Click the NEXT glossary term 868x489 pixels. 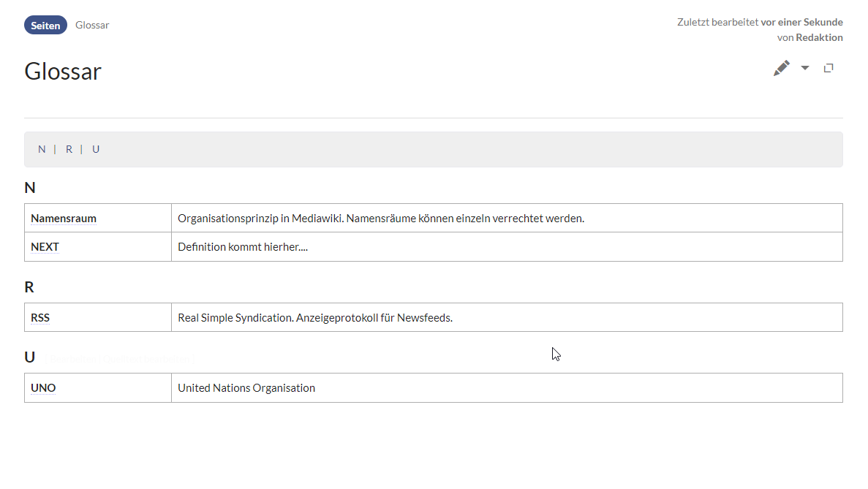pyautogui.click(x=45, y=247)
